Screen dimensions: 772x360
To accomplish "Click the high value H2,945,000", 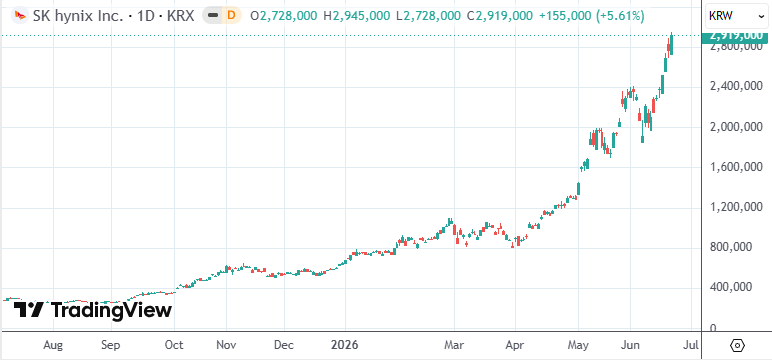I will (357, 16).
